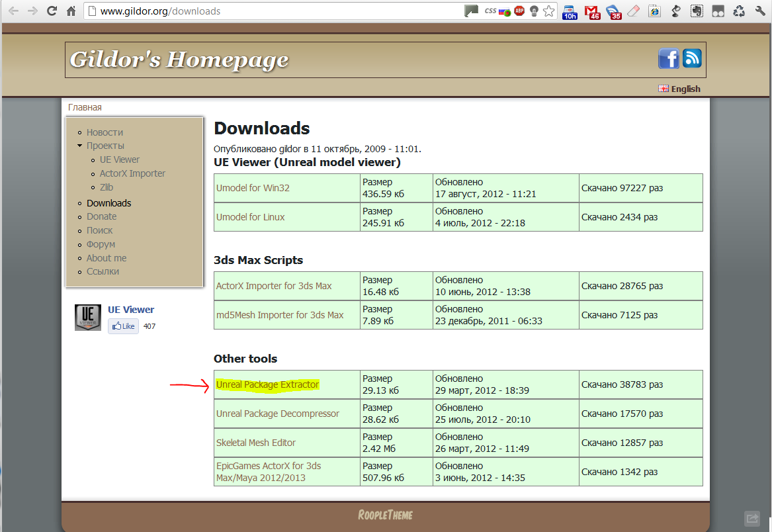Open the UE Viewer Facebook page link
Screen dimensions: 772x532
coord(131,310)
